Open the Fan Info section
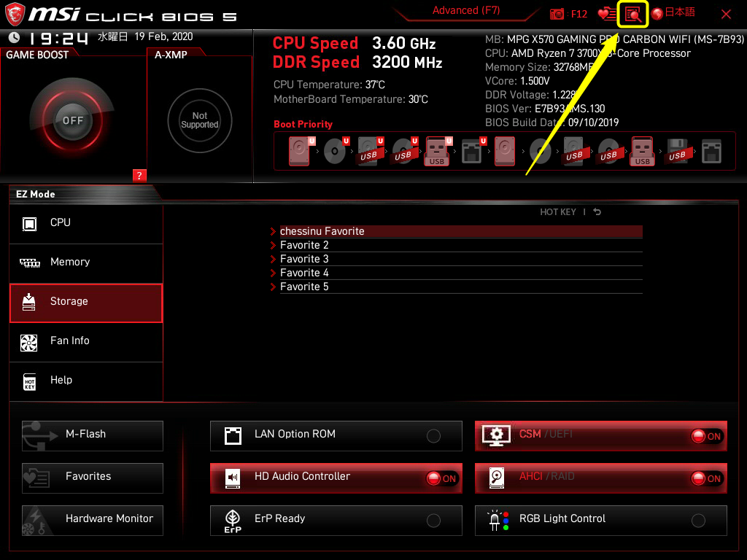This screenshot has height=560, width=747. tap(86, 343)
